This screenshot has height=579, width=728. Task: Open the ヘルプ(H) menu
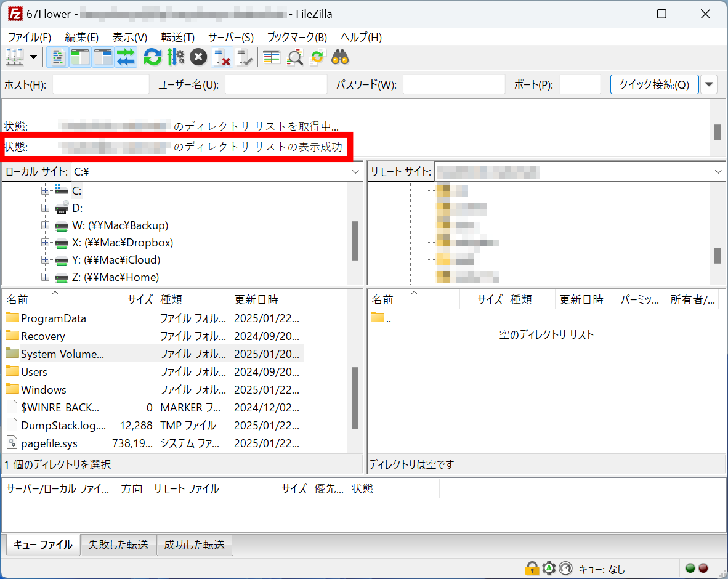coord(361,37)
